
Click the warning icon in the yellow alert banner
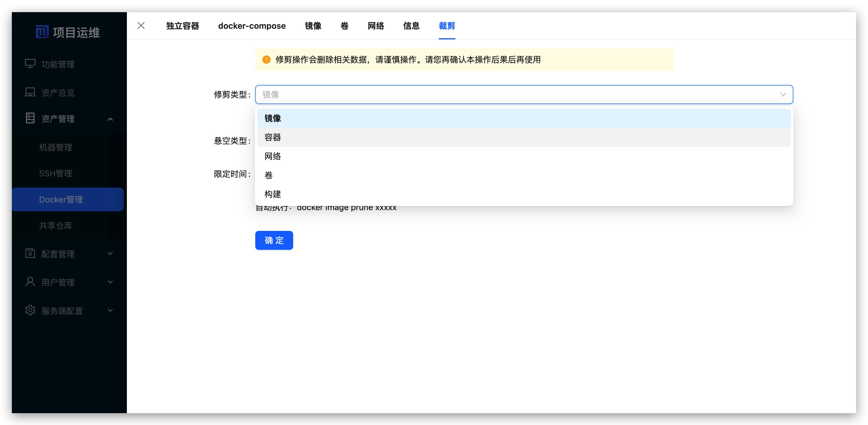point(266,60)
